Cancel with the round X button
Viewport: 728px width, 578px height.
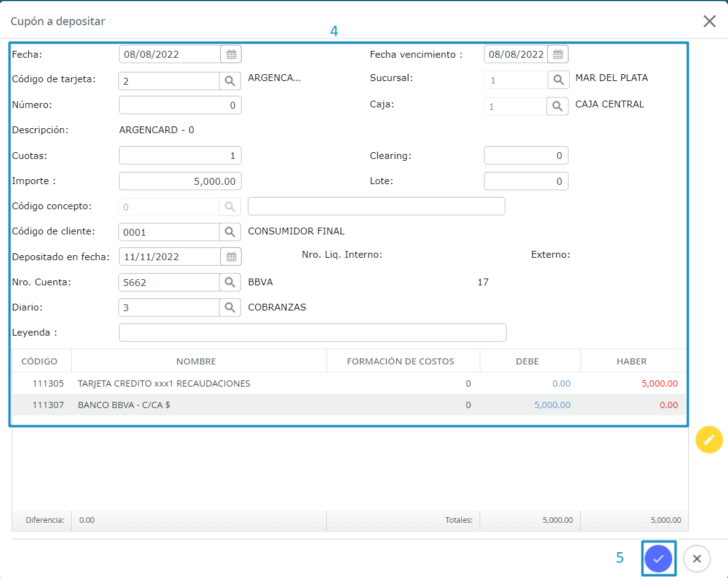pyautogui.click(x=697, y=558)
